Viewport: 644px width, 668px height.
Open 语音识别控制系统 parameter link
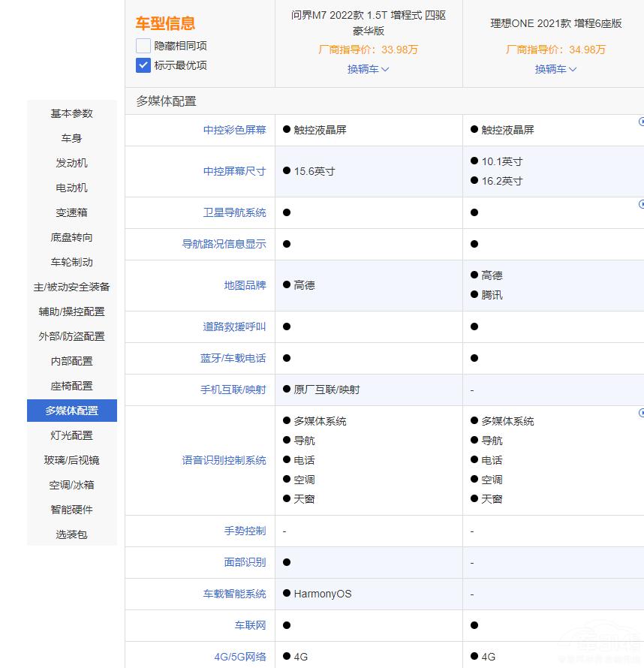[x=224, y=460]
